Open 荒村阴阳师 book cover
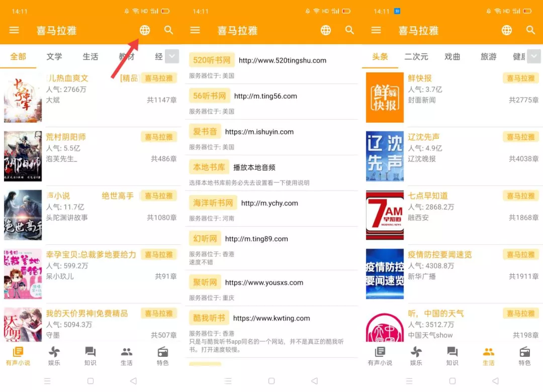543x392 pixels. point(23,156)
